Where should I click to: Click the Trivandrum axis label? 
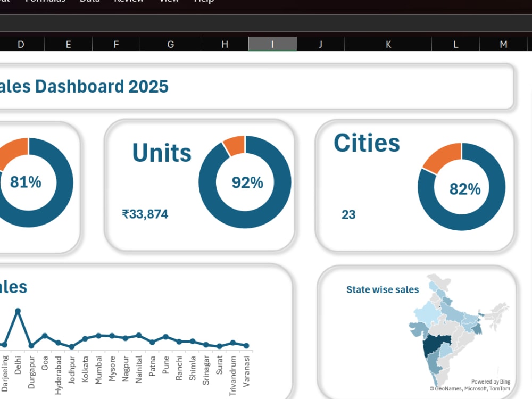[x=233, y=376]
